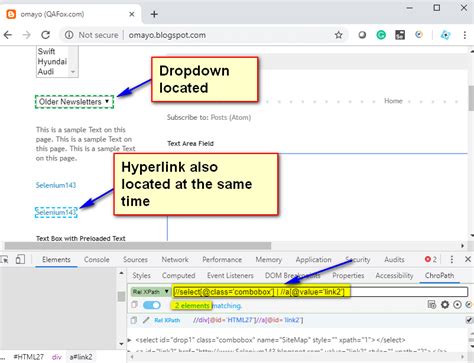This screenshot has width=474, height=363.
Task: Select Swift in the car listbox
Action: point(46,51)
